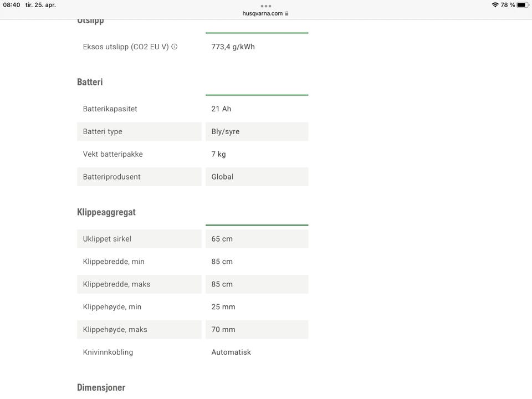The image size is (532, 399).
Task: Tap the three-dot multitasking menu at top
Action: tap(266, 6)
